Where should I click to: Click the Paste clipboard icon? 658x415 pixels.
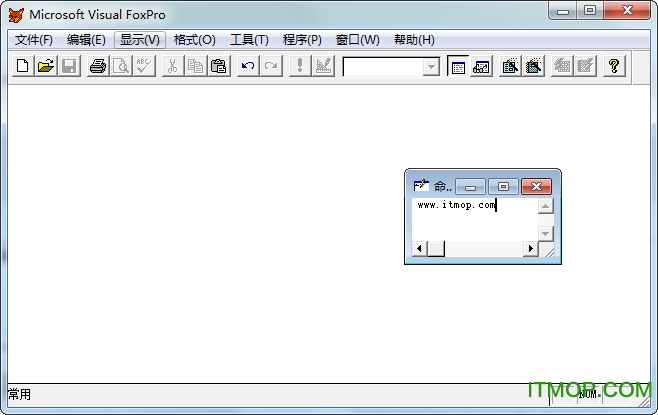click(x=219, y=66)
